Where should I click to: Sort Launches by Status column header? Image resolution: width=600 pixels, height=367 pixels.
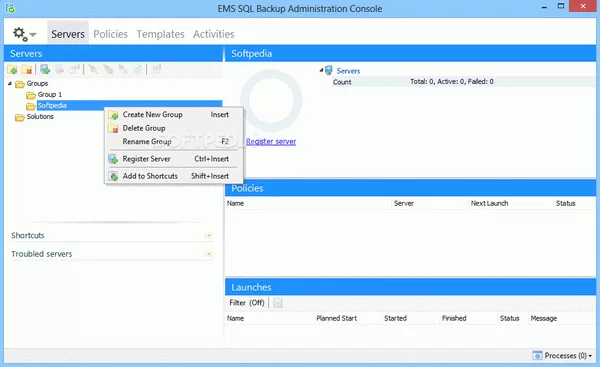click(x=512, y=318)
